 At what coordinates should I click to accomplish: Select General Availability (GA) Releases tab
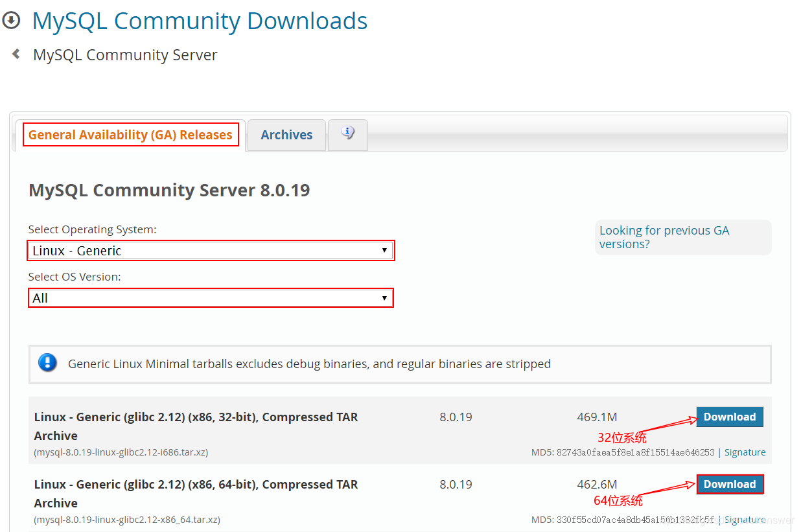tap(130, 135)
